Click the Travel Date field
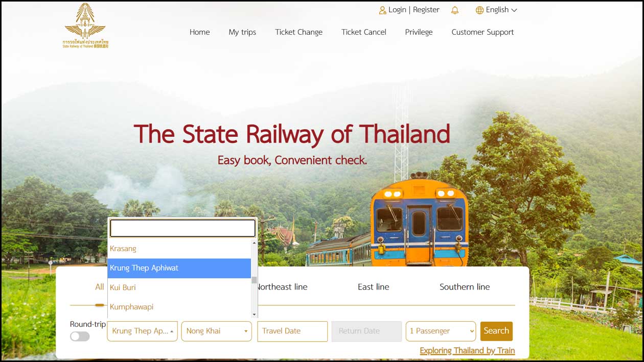 (292, 331)
